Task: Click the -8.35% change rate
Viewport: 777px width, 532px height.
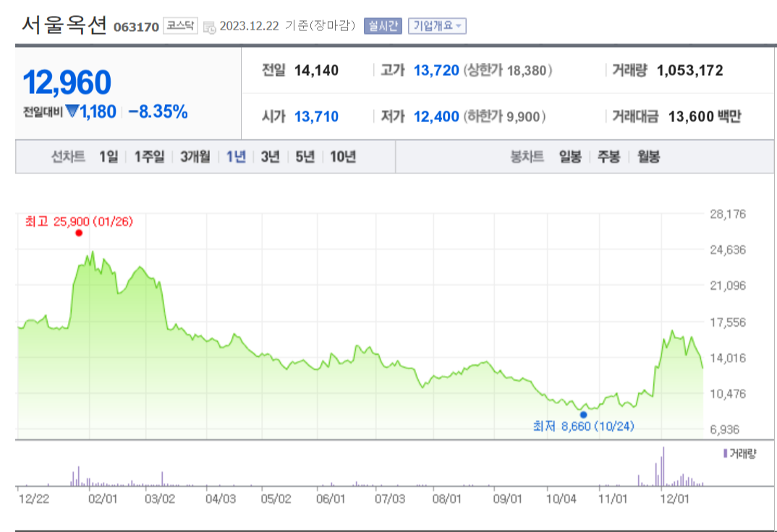Action: pos(158,112)
